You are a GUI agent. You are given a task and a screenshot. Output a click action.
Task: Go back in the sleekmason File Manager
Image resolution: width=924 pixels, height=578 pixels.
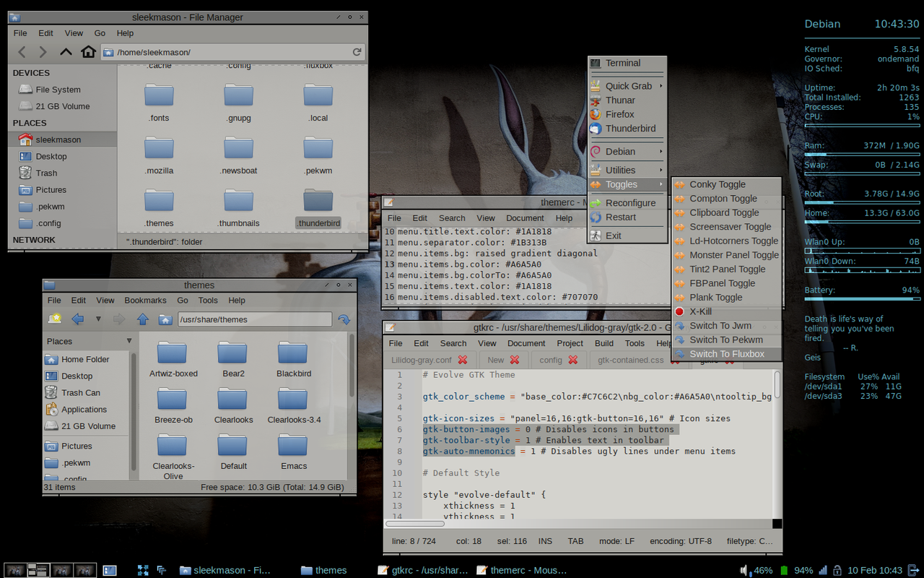tap(22, 52)
